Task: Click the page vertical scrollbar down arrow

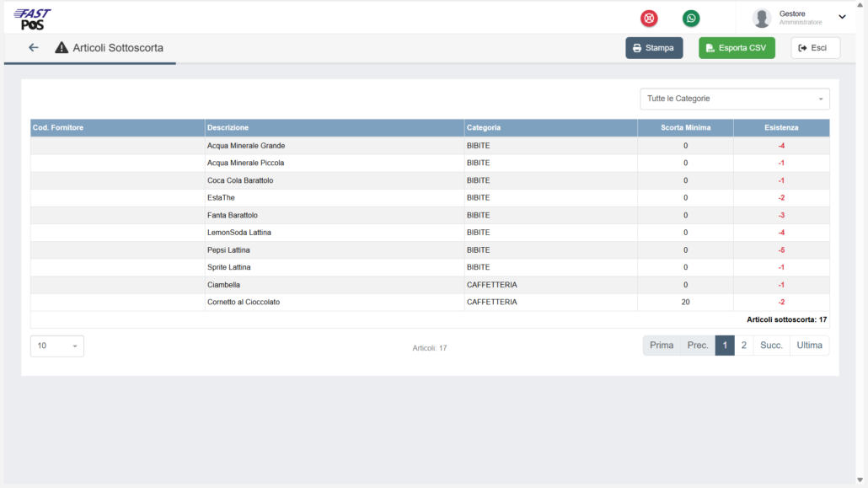Action: click(860, 480)
